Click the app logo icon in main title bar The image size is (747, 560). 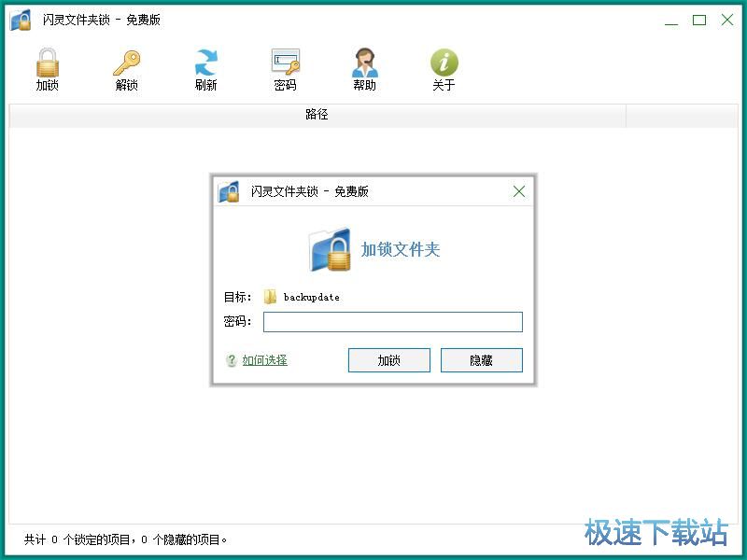coord(21,20)
